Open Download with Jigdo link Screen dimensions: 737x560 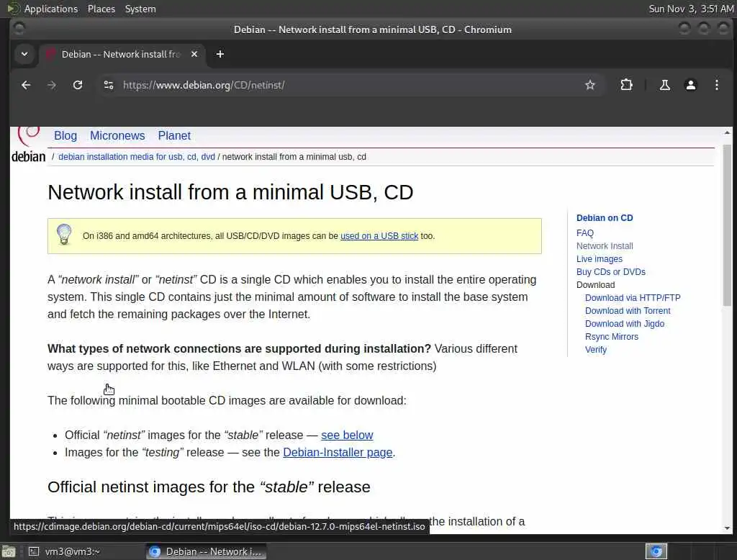625,324
